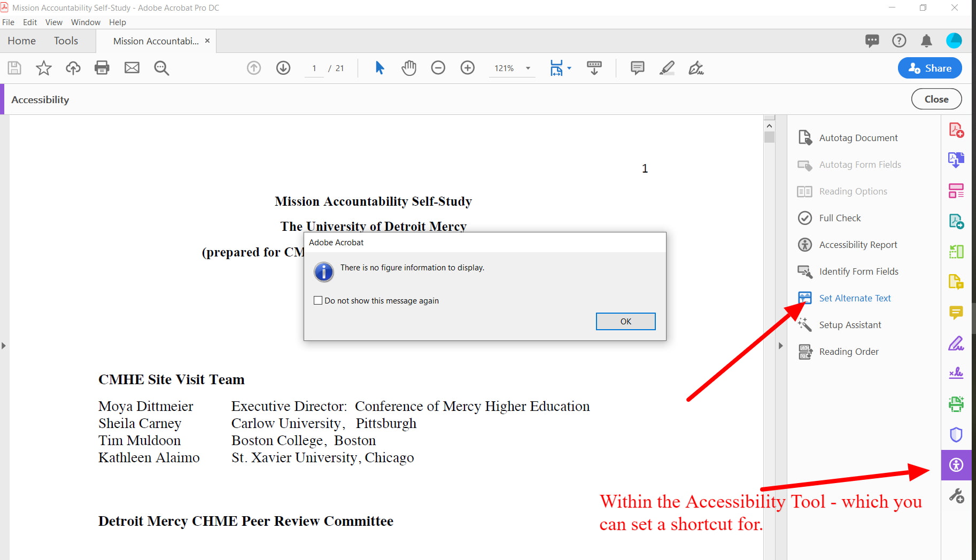Collapse the right tools pane arrow

(x=780, y=346)
